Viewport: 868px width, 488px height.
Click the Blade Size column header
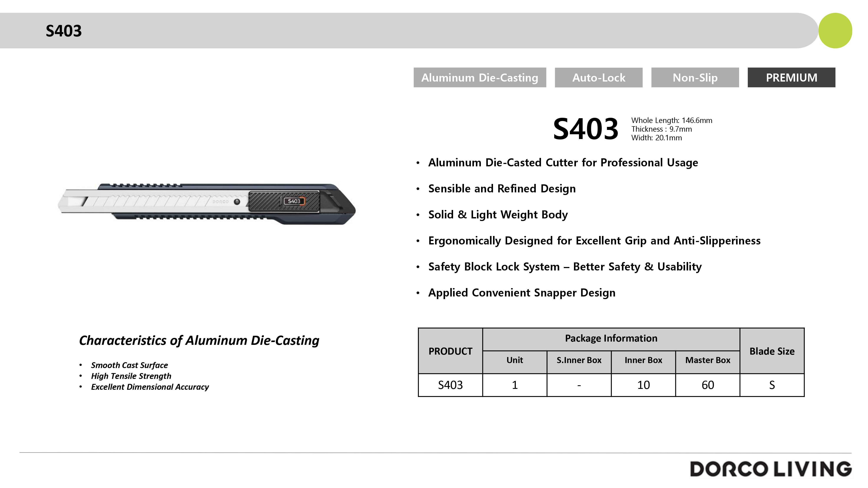pyautogui.click(x=772, y=351)
